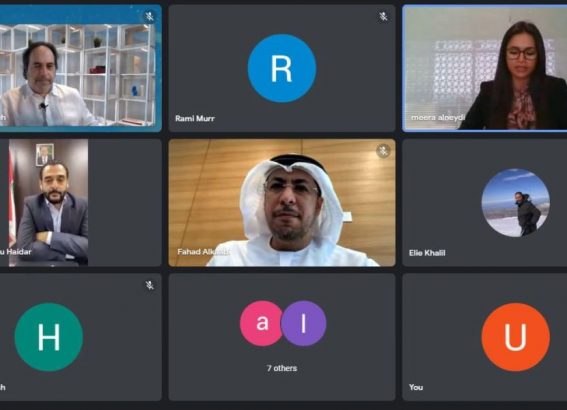The height and width of the screenshot is (410, 567).
Task: Select the green H avatar circle
Action: coord(48,337)
